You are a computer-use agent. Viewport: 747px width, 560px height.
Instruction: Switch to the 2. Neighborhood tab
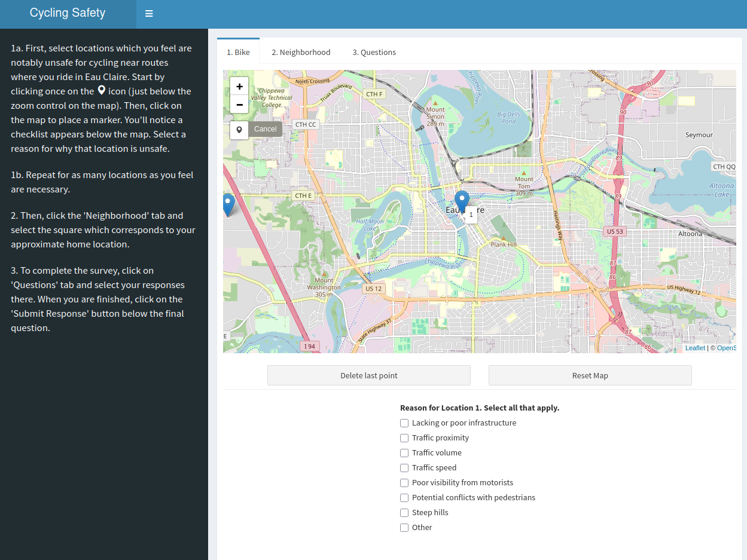[301, 52]
